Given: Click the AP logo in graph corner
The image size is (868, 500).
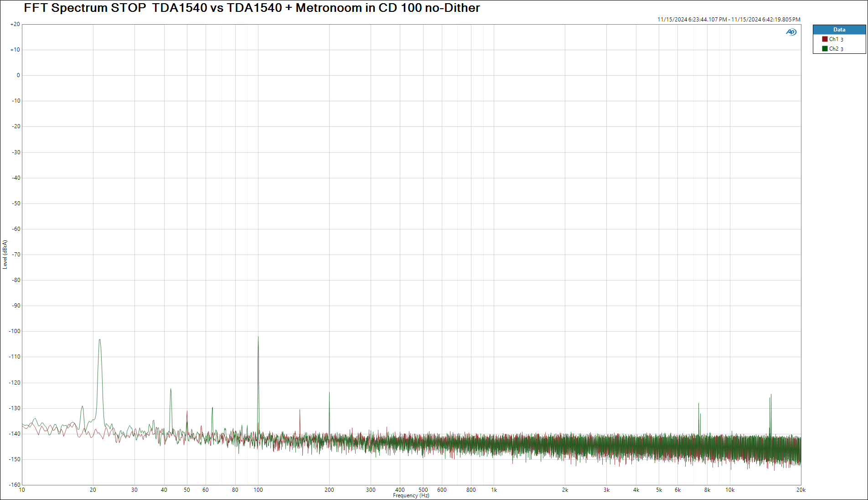Looking at the screenshot, I should [791, 32].
